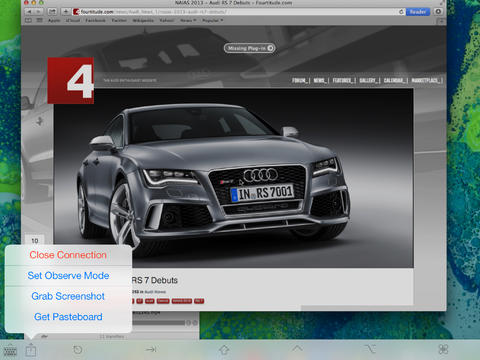Screen dimensions: 480x360
Task: Click the Missing Plug-in button
Action: pyautogui.click(x=249, y=48)
